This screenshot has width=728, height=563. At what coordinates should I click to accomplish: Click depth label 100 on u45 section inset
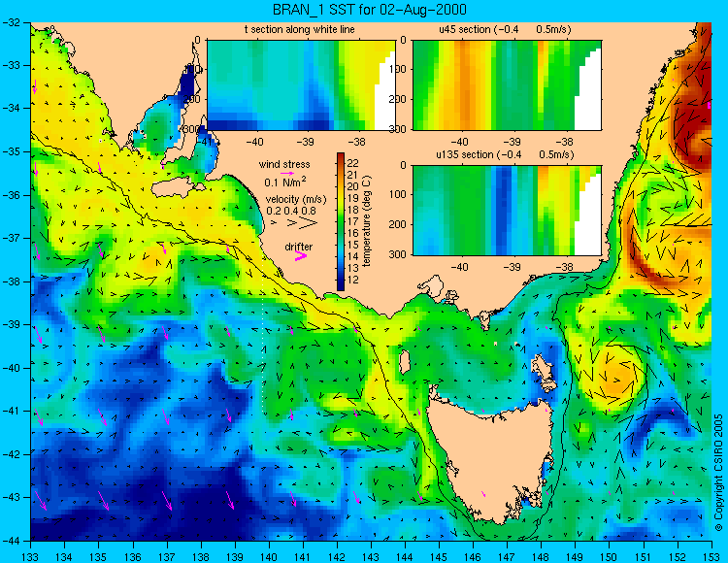[397, 70]
